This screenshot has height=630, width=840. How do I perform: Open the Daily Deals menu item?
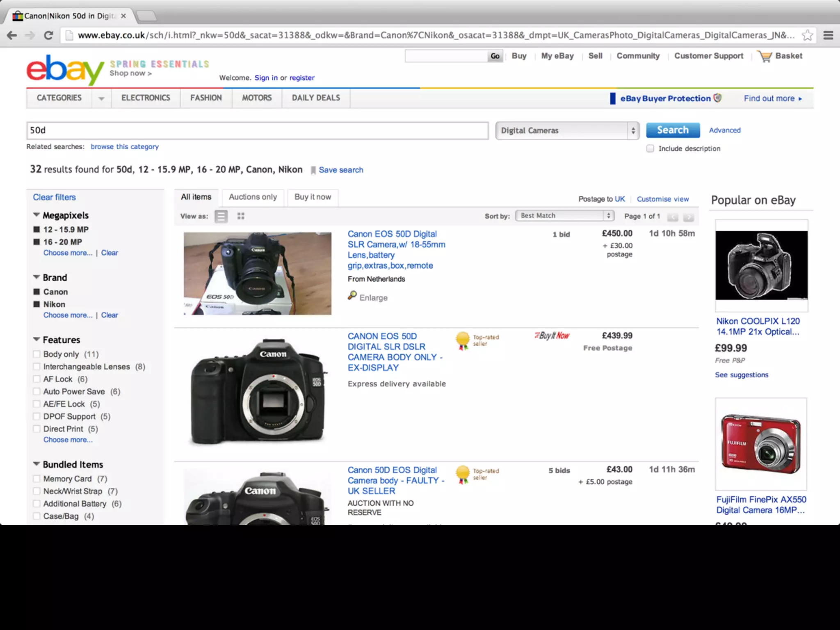[315, 98]
